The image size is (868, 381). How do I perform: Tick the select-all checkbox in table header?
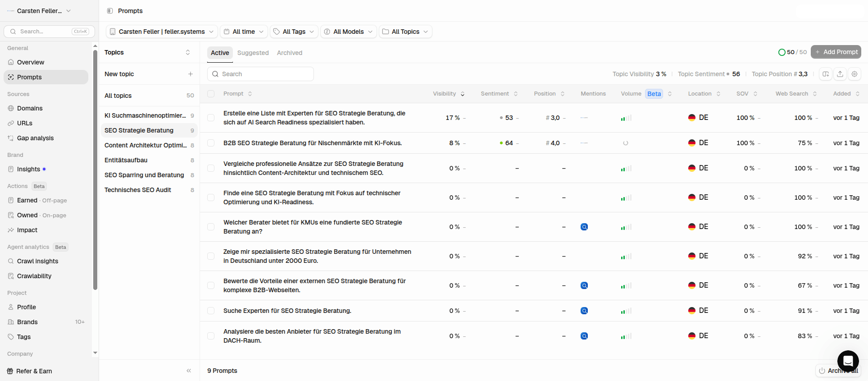211,94
